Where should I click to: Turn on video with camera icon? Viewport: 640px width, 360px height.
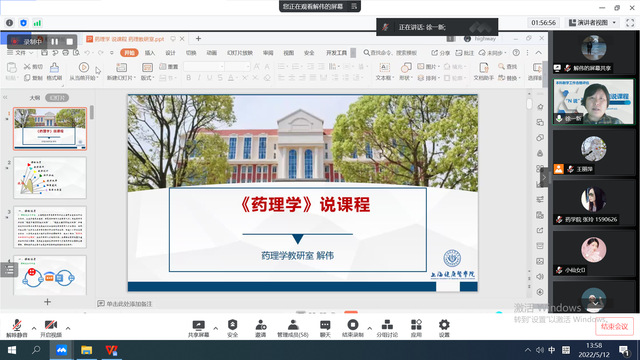[51, 328]
